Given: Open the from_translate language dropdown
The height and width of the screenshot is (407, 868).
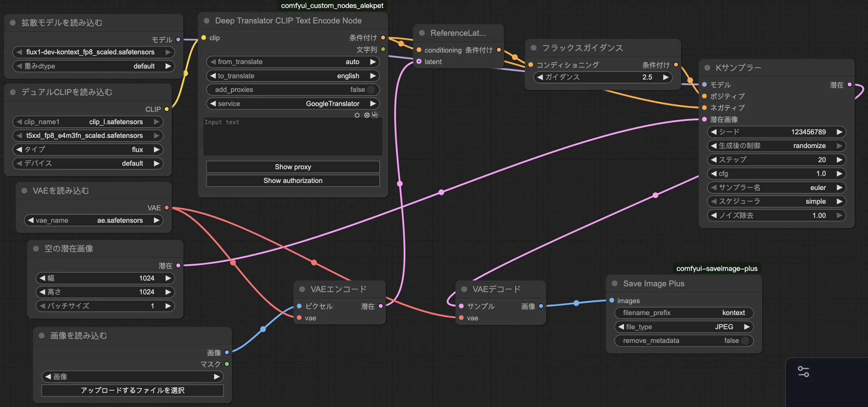Looking at the screenshot, I should click(x=293, y=62).
